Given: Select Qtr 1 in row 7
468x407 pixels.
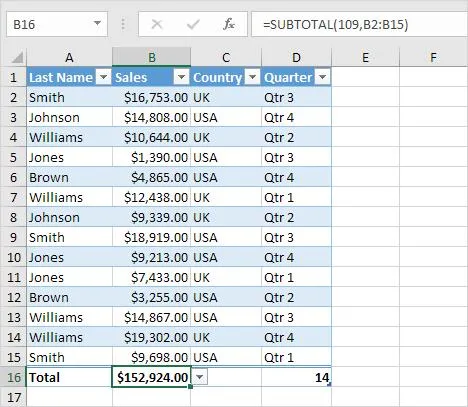Looking at the screenshot, I should pyautogui.click(x=296, y=197).
